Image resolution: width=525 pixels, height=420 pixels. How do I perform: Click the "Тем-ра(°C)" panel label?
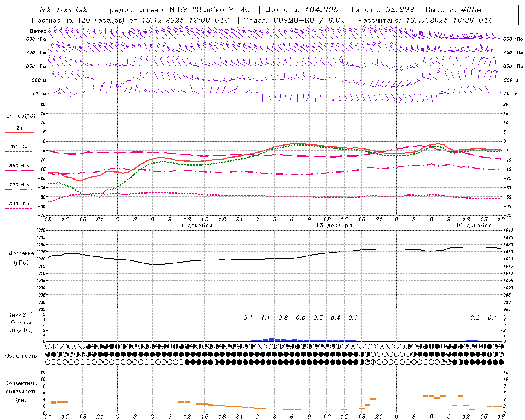pos(19,116)
